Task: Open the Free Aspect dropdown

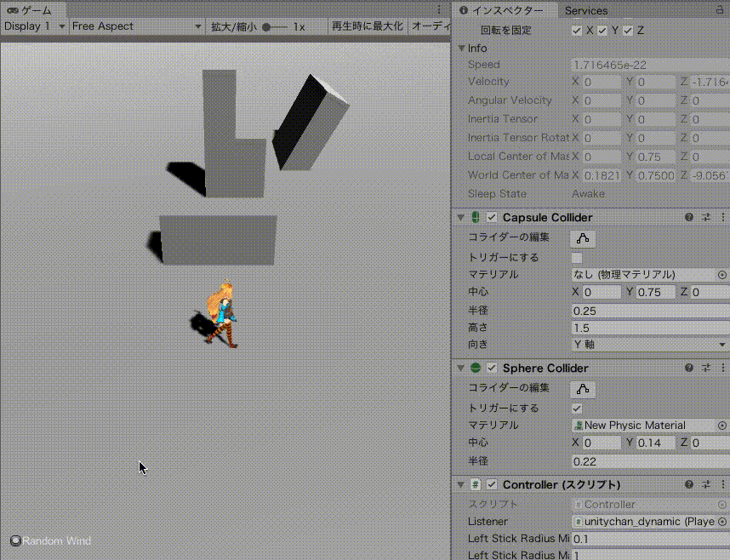Action: click(136, 26)
